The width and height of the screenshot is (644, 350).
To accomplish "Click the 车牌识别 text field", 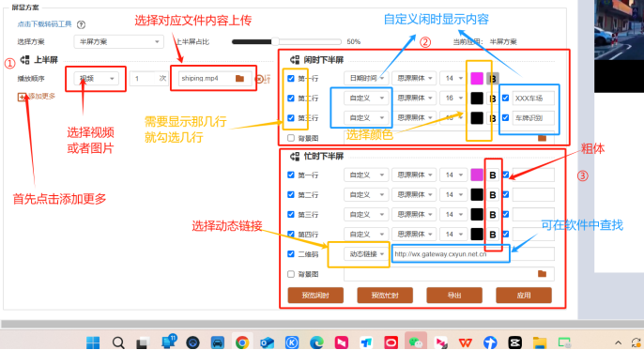I will coord(533,117).
